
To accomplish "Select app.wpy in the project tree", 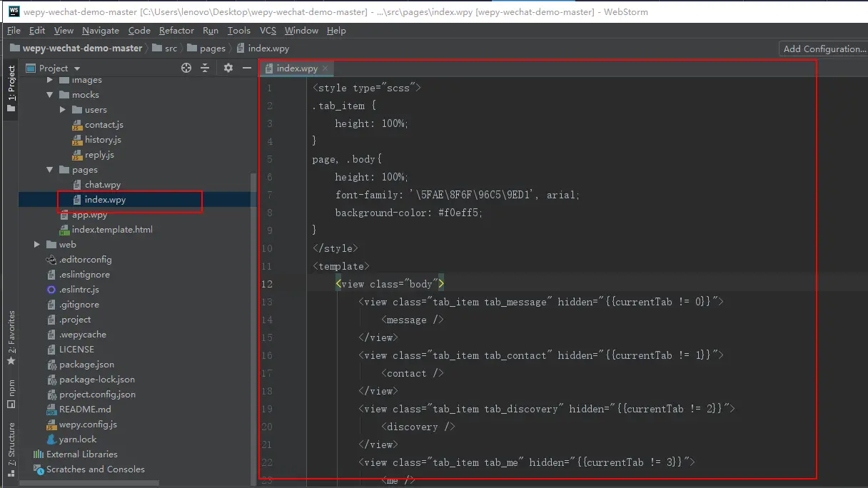I will [x=89, y=215].
